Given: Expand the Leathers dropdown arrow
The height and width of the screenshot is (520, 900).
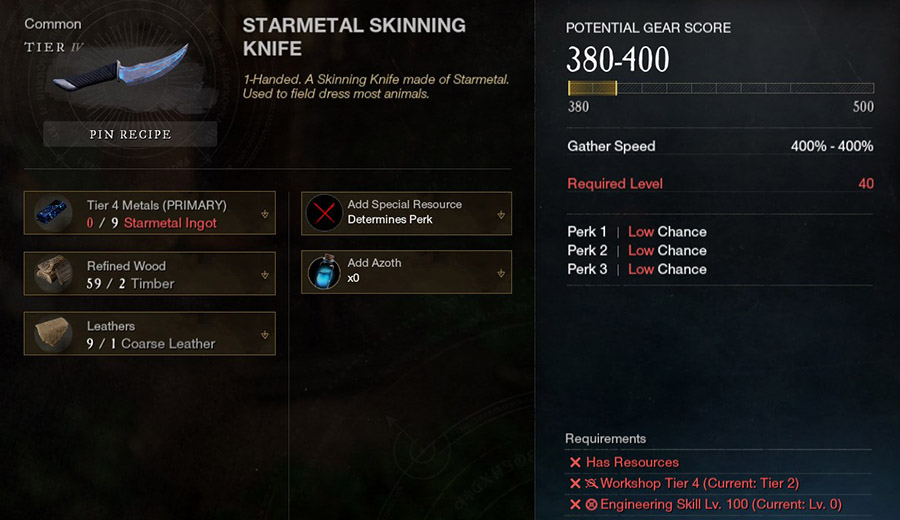Looking at the screenshot, I should point(265,335).
